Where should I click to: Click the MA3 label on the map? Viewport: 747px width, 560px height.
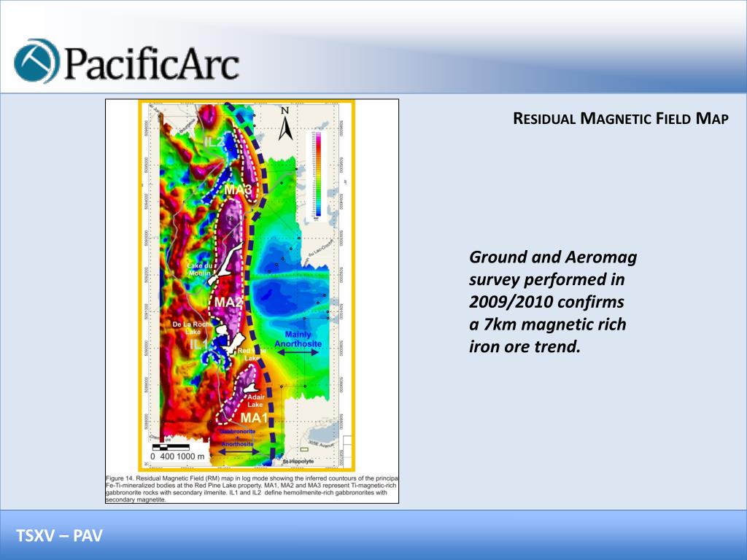pos(238,190)
